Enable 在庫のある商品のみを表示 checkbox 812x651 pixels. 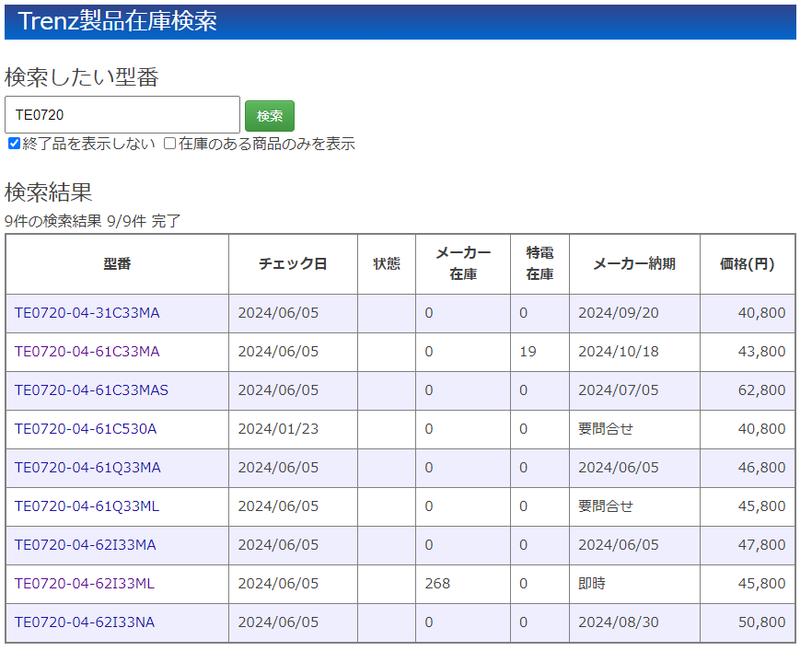[x=169, y=144]
